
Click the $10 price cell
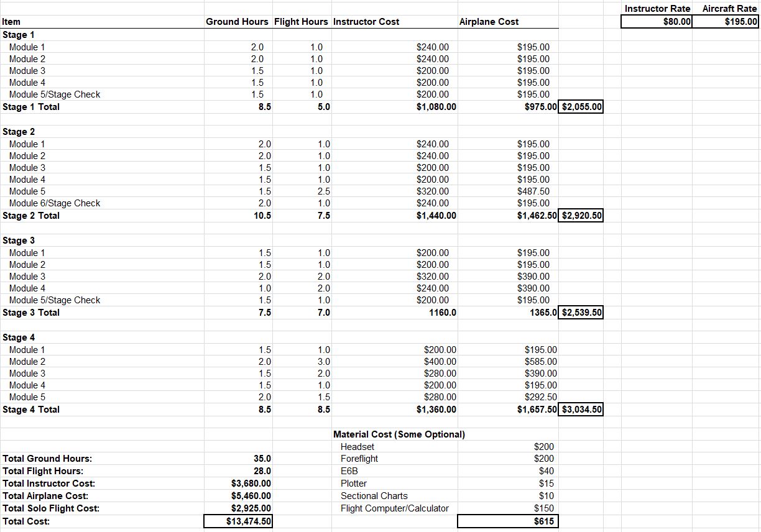[x=547, y=496]
